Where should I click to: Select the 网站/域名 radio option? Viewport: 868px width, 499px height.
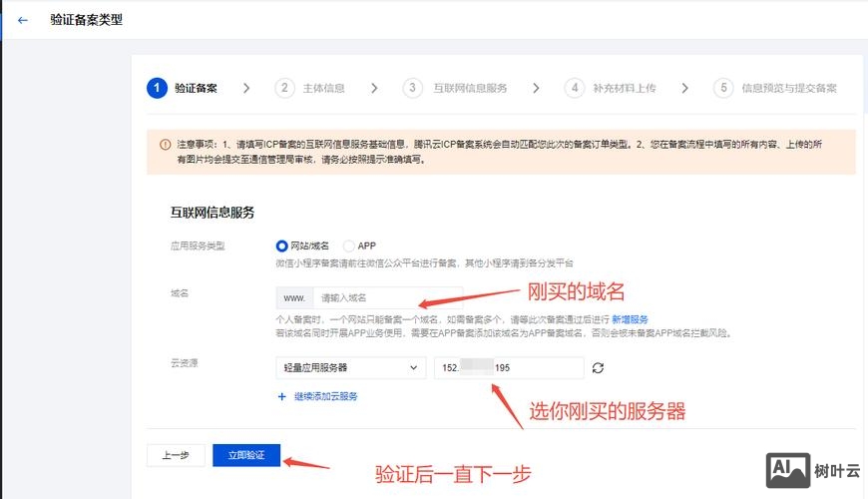point(281,246)
